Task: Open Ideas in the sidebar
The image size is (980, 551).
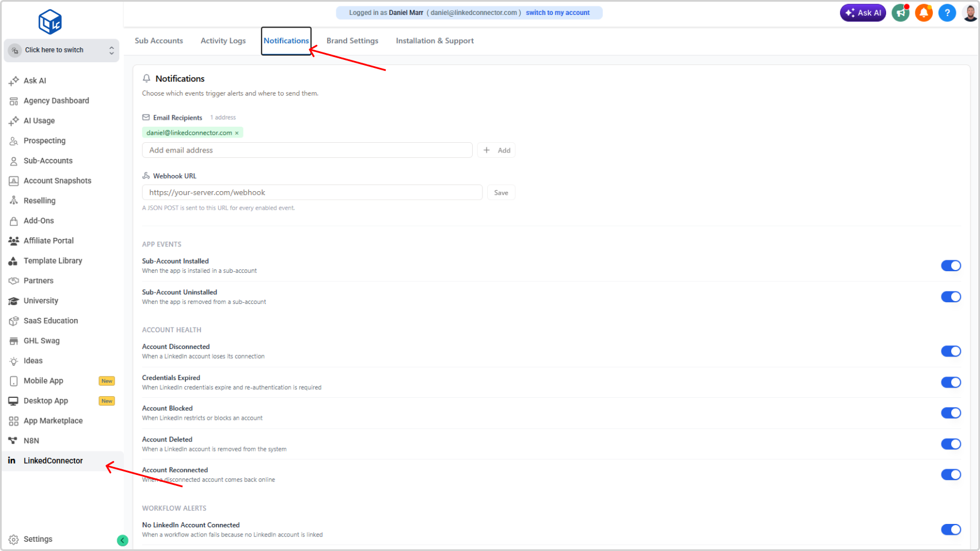Action: (x=33, y=361)
